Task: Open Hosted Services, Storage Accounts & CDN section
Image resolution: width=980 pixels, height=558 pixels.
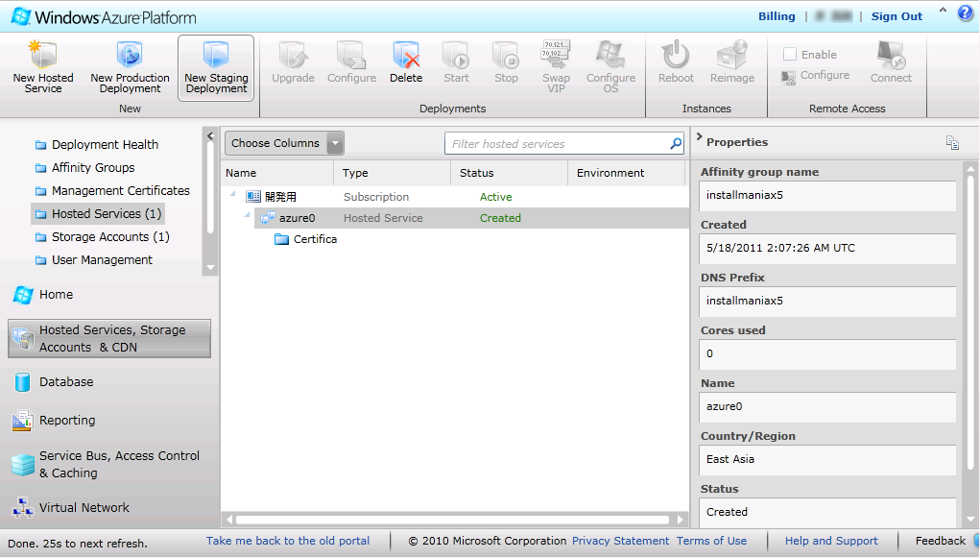Action: click(x=109, y=338)
